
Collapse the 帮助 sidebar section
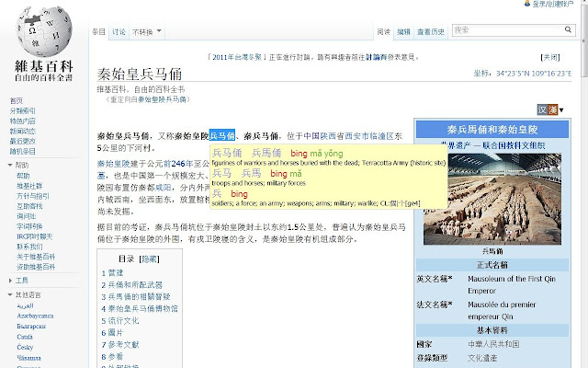[x=10, y=165]
